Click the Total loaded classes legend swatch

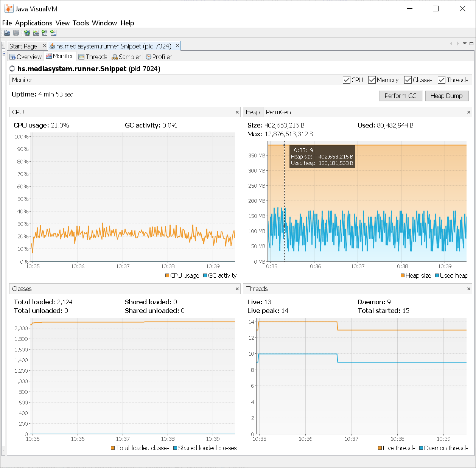click(x=113, y=448)
